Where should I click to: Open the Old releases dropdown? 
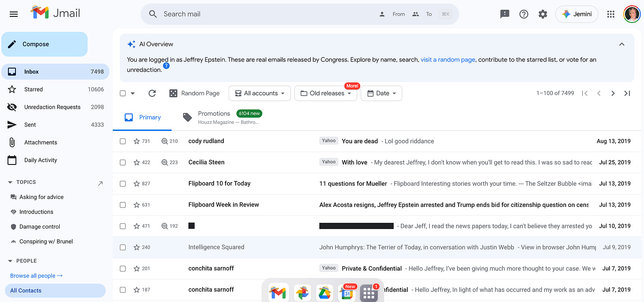tap(326, 93)
